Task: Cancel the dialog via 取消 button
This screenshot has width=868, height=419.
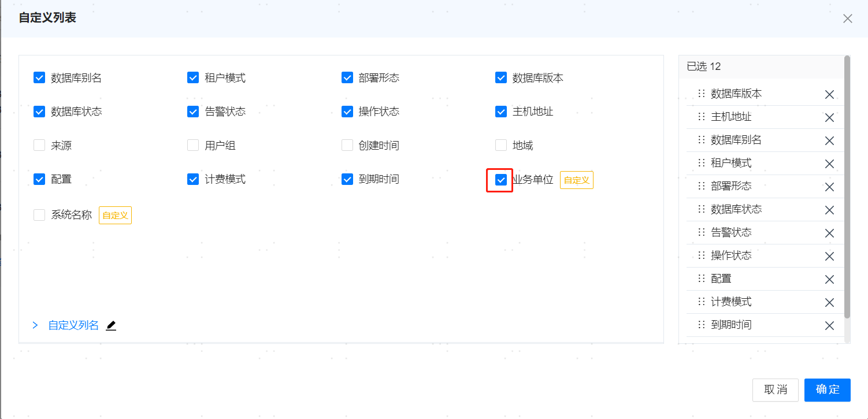Action: click(775, 390)
